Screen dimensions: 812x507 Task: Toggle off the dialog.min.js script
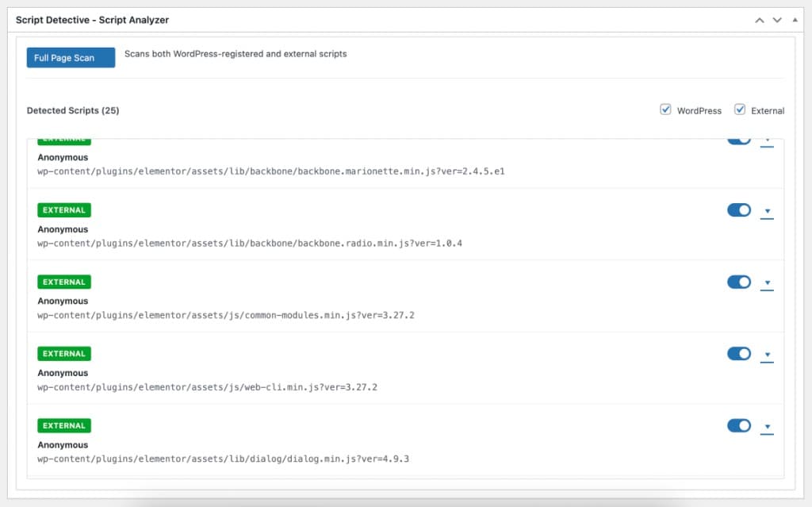(x=738, y=426)
